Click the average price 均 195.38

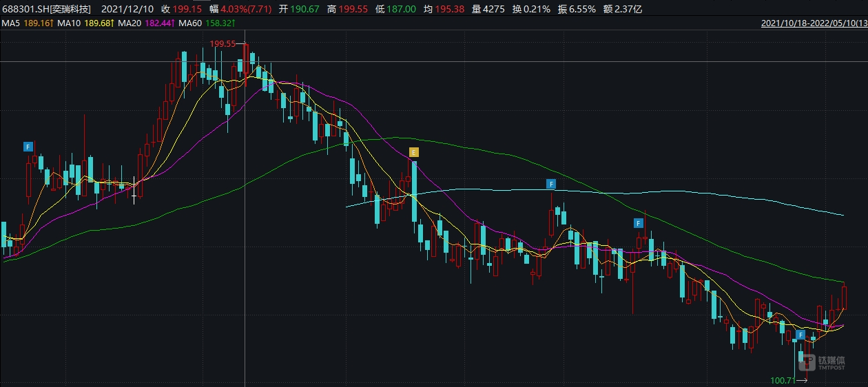pos(444,10)
